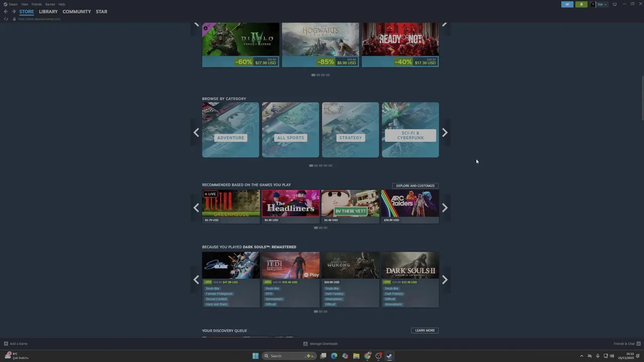
Task: Open the View menu
Action: pos(24,4)
